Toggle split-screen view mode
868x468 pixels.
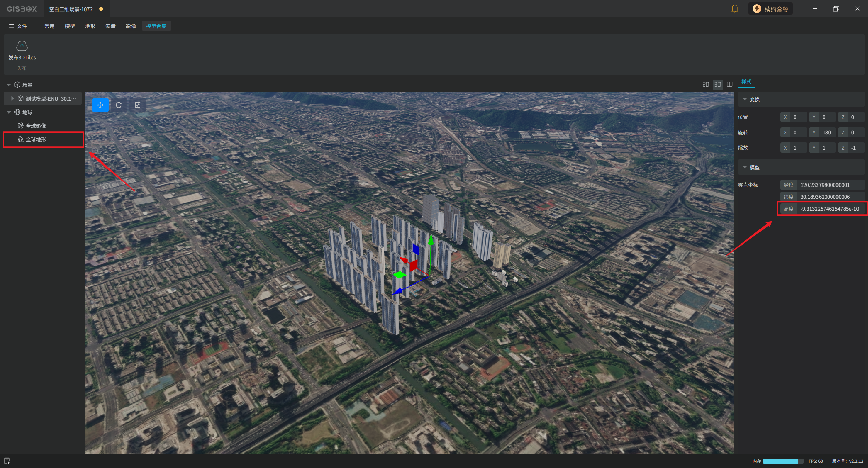pos(730,84)
